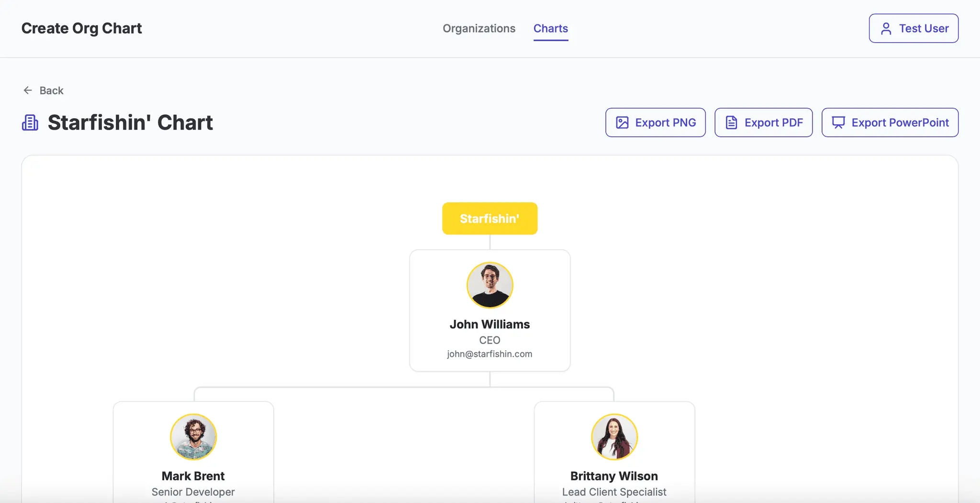Open the Organizations tab
Image resolution: width=980 pixels, height=503 pixels.
tap(479, 29)
